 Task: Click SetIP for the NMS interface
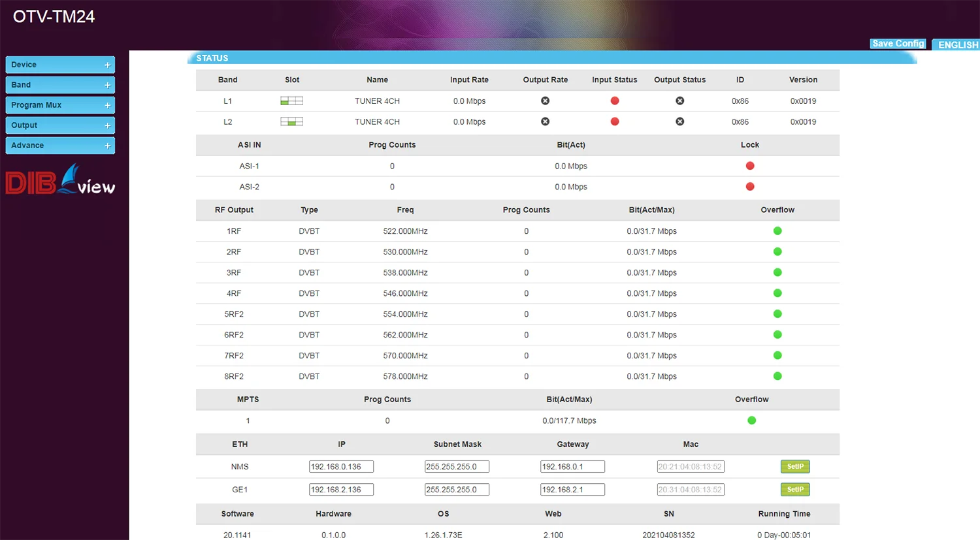[795, 467]
